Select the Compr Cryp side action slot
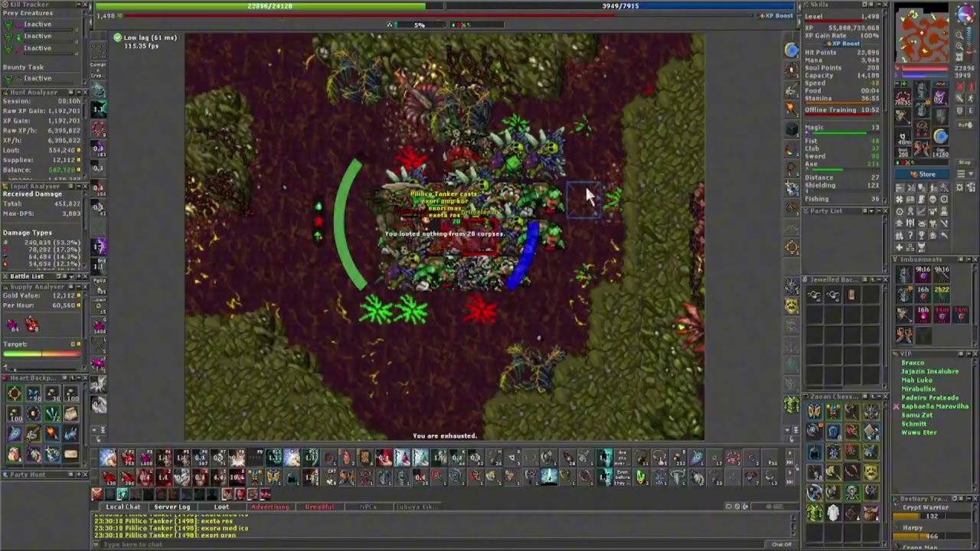 [x=98, y=70]
